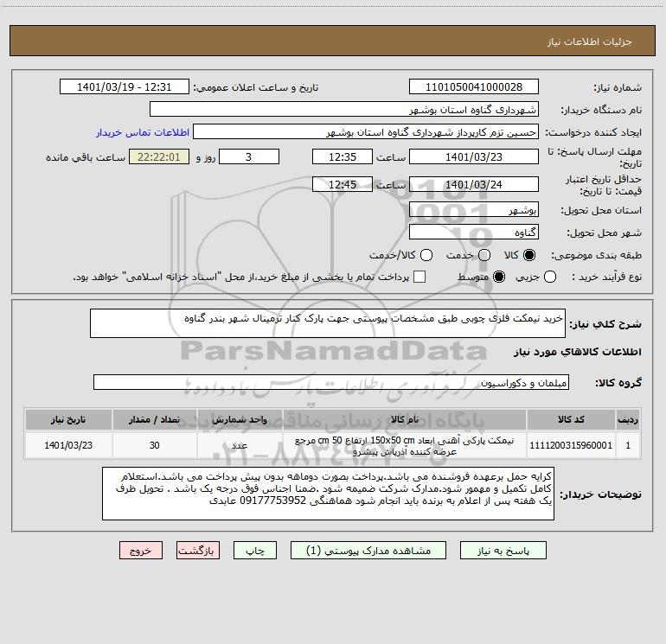666x644 pixels.
Task: Click the buyer organization name field
Action: click(344, 110)
